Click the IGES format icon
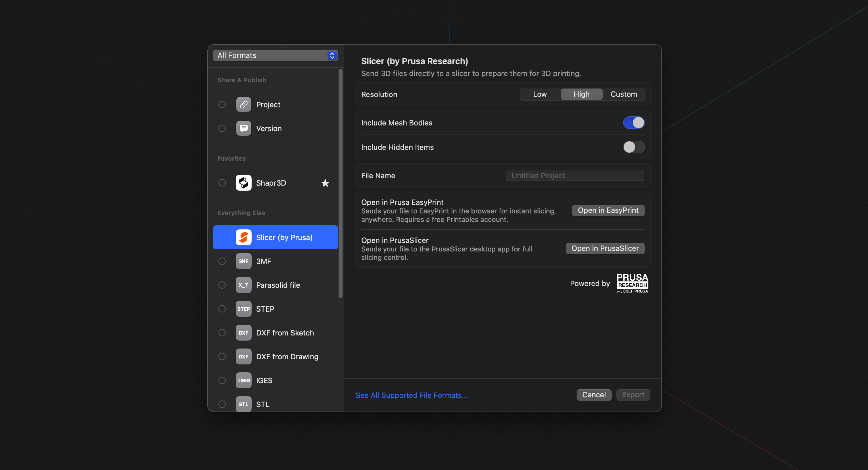The height and width of the screenshot is (470, 868). point(243,380)
